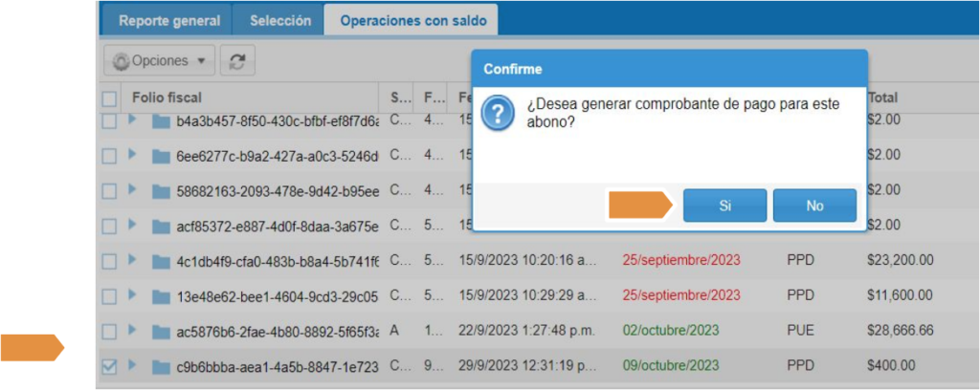Viewport: 980px width, 390px height.
Task: Uncheck the checkbox for row c9b6bbba
Action: pyautogui.click(x=109, y=366)
